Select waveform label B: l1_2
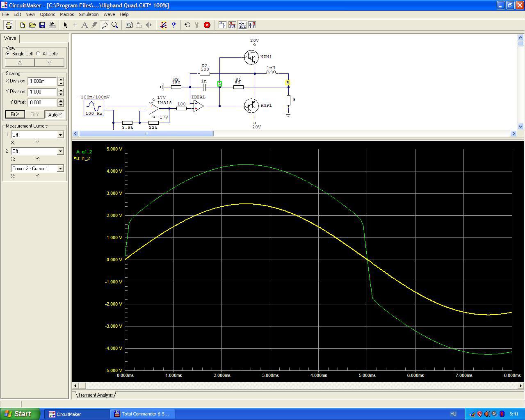The width and height of the screenshot is (525, 420). coord(82,158)
